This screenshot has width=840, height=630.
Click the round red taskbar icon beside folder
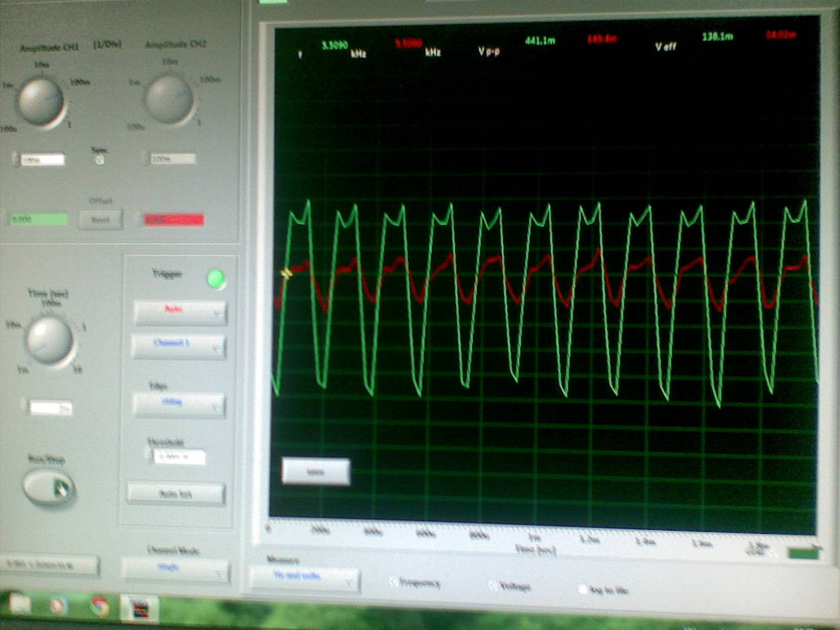click(x=59, y=606)
